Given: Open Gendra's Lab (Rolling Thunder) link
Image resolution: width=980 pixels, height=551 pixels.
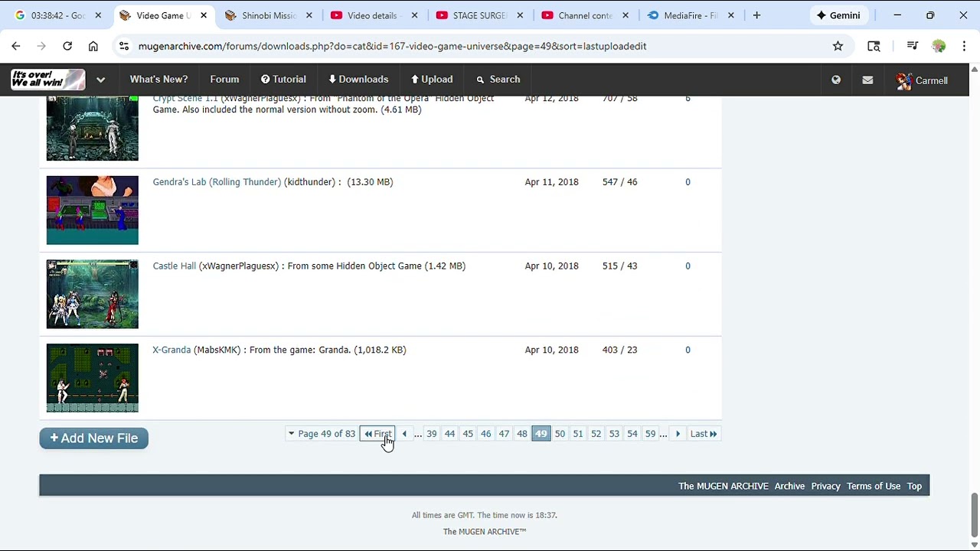Looking at the screenshot, I should [217, 182].
